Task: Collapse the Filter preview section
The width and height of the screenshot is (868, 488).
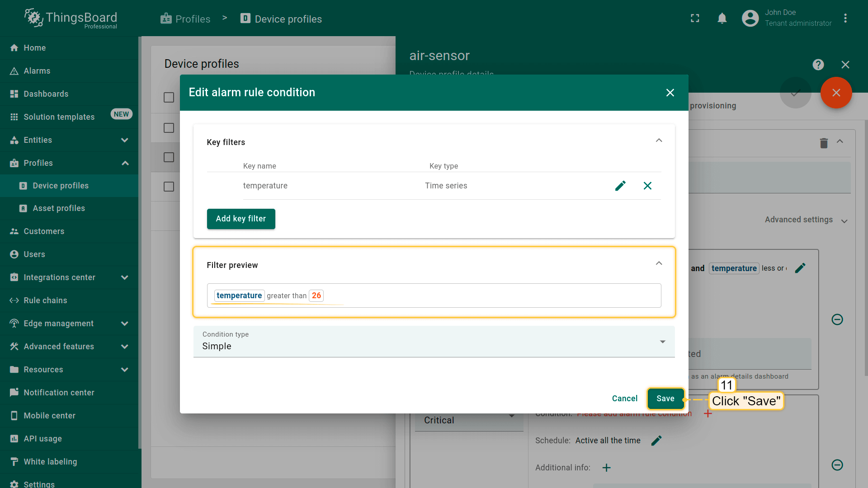Action: tap(659, 263)
